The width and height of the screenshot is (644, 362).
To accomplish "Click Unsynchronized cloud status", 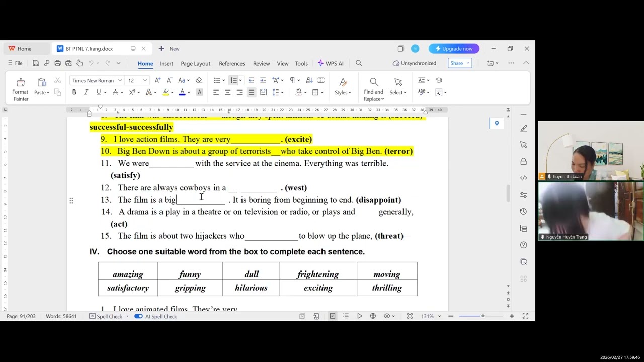I will [x=415, y=63].
